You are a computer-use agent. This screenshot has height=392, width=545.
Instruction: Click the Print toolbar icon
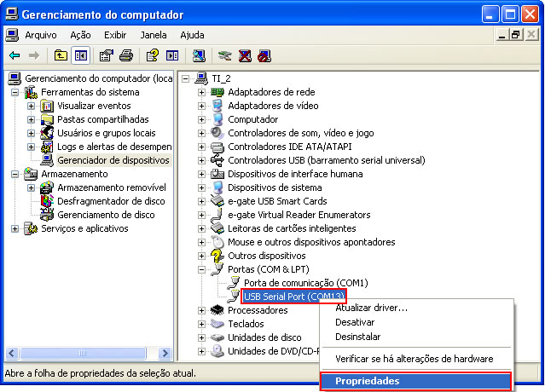(x=126, y=55)
